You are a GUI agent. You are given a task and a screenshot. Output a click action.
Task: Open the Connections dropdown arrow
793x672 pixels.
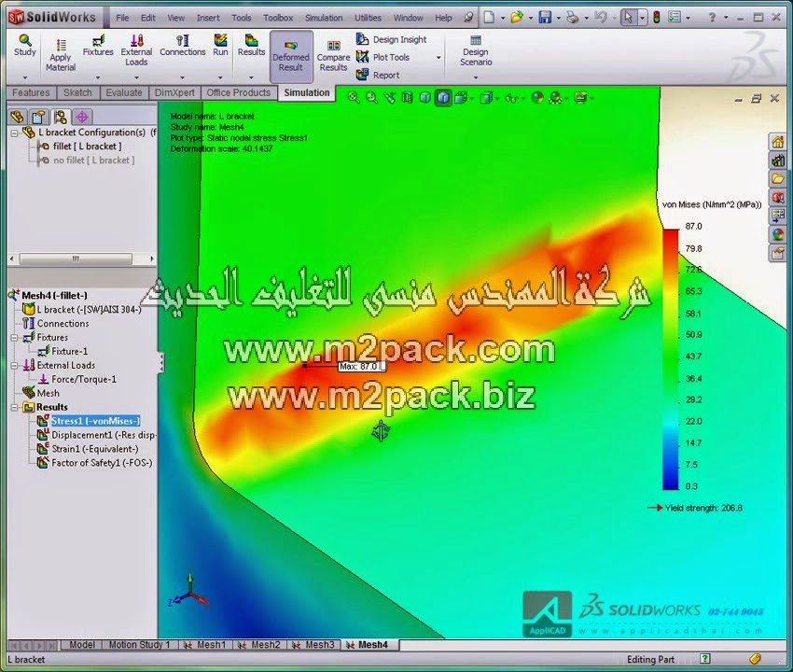pyautogui.click(x=183, y=77)
